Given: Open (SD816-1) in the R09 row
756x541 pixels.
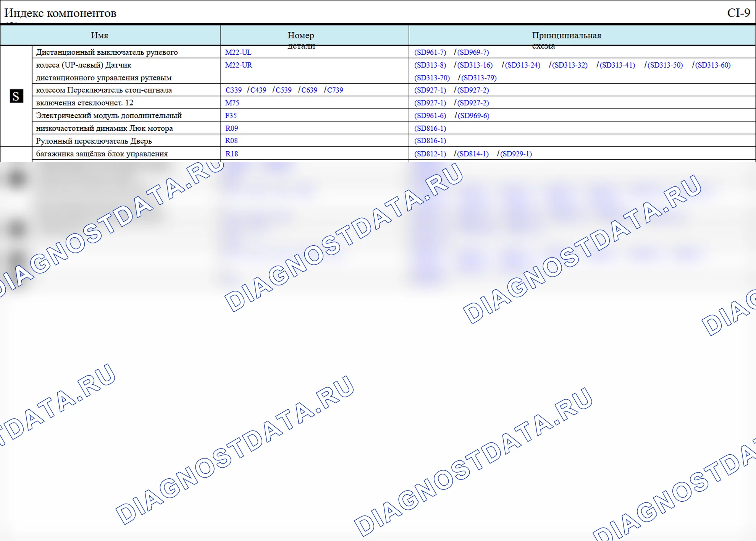Looking at the screenshot, I should 430,128.
